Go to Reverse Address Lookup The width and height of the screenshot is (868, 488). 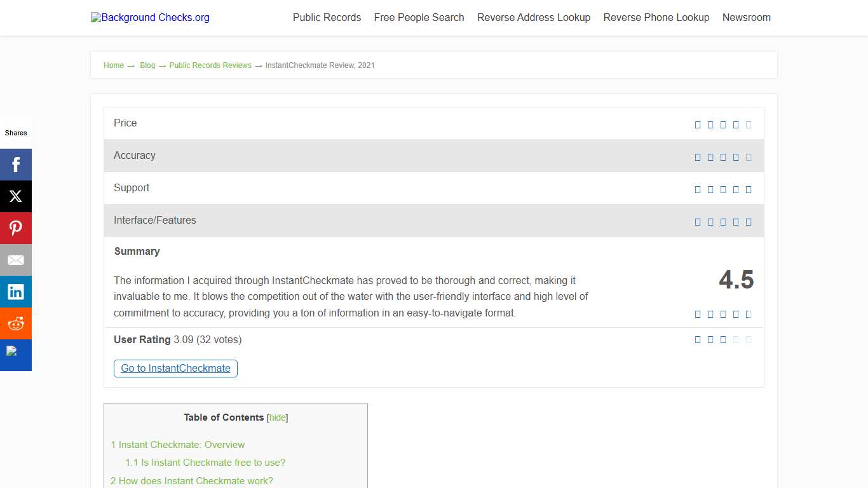[x=533, y=18]
